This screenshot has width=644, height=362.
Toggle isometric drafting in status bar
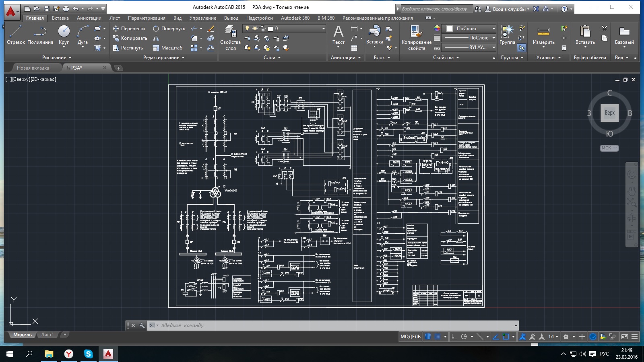(480, 337)
